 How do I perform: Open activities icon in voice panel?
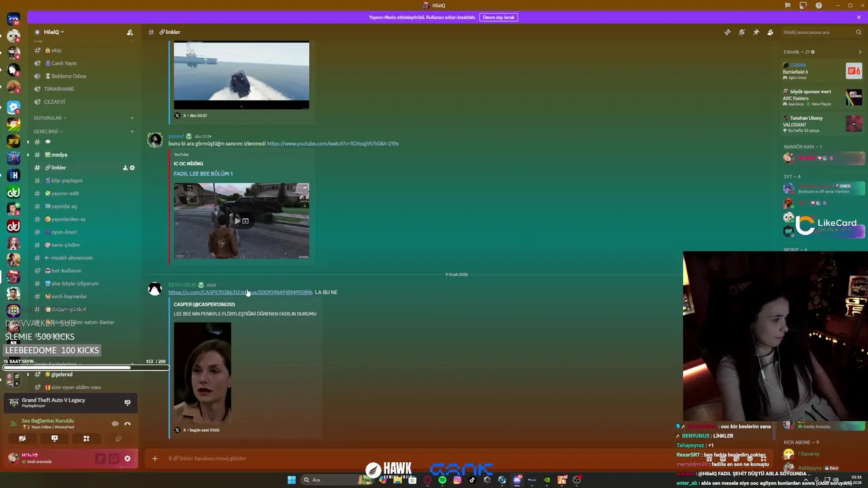(x=86, y=439)
